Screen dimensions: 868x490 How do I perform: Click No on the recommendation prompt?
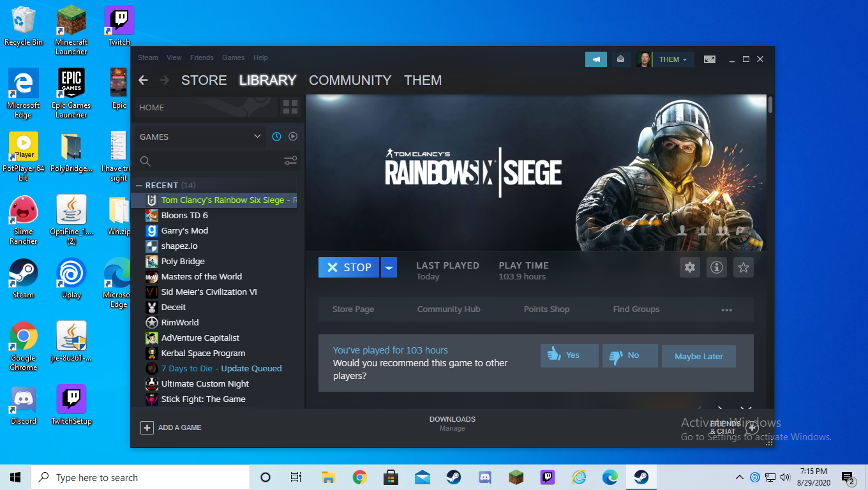(630, 355)
